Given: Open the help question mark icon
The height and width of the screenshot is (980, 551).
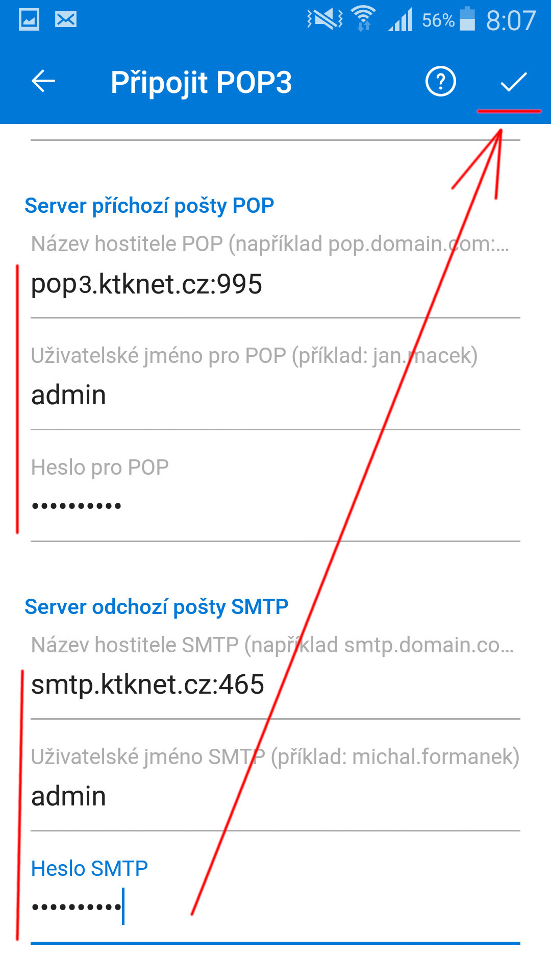Looking at the screenshot, I should tap(440, 81).
